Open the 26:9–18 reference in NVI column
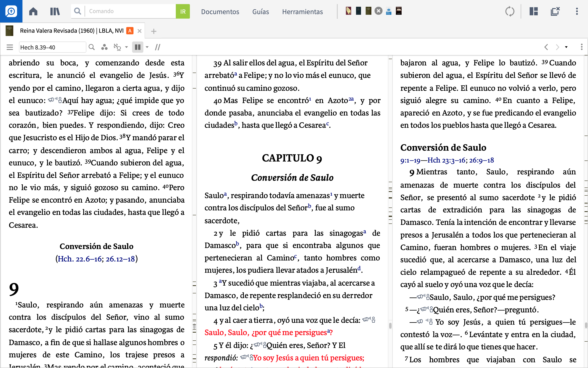 point(482,160)
